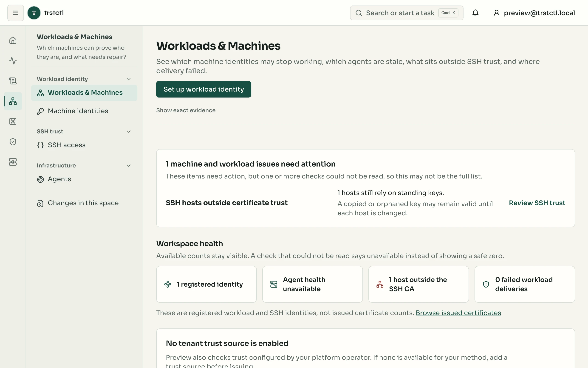Viewport: 588px width, 368px height.
Task: Click '1 machine and workload issues need attention'
Action: pyautogui.click(x=251, y=164)
